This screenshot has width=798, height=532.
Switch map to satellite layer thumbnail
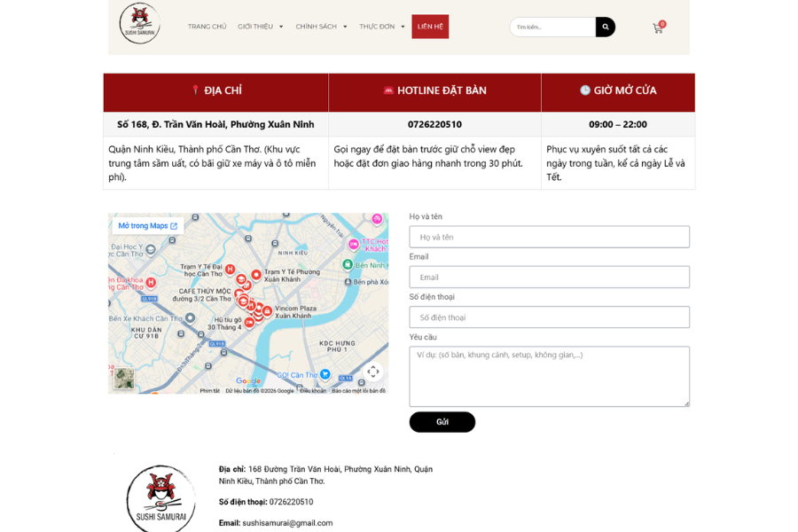pos(124,379)
